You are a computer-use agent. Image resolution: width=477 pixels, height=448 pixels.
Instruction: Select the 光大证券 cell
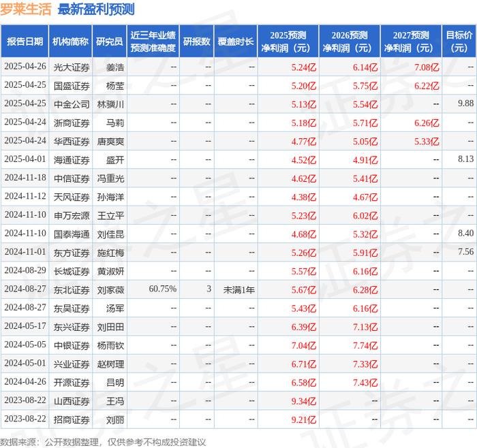(72, 67)
